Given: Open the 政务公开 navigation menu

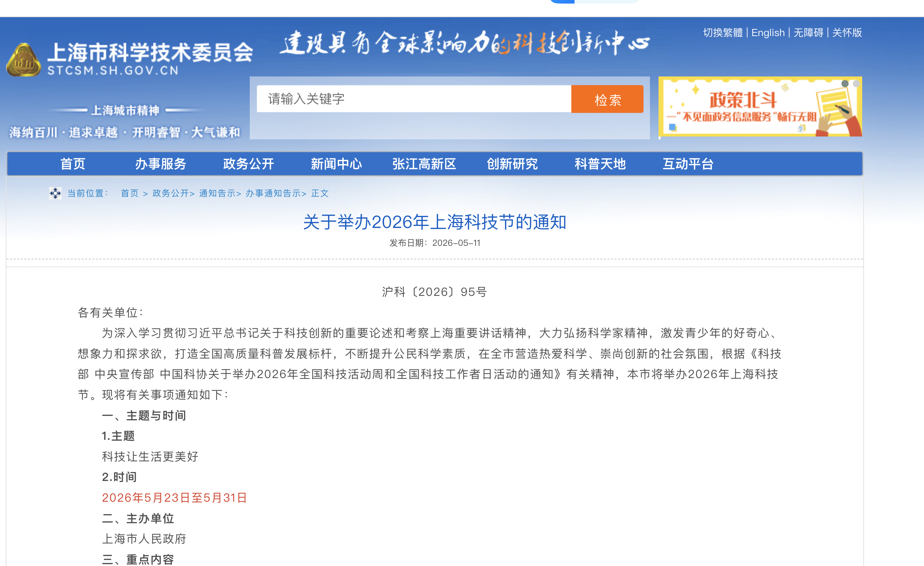Looking at the screenshot, I should coord(248,164).
